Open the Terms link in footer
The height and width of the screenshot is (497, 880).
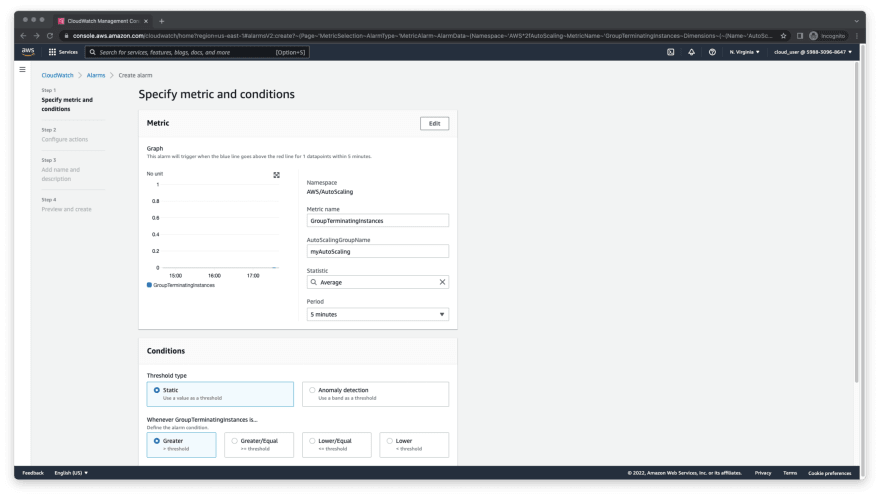point(790,473)
